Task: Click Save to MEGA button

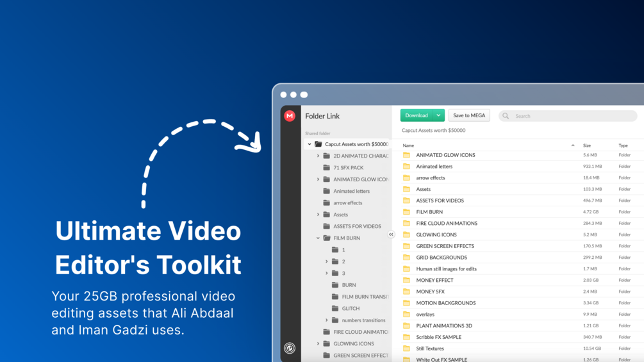Action: pos(469,115)
